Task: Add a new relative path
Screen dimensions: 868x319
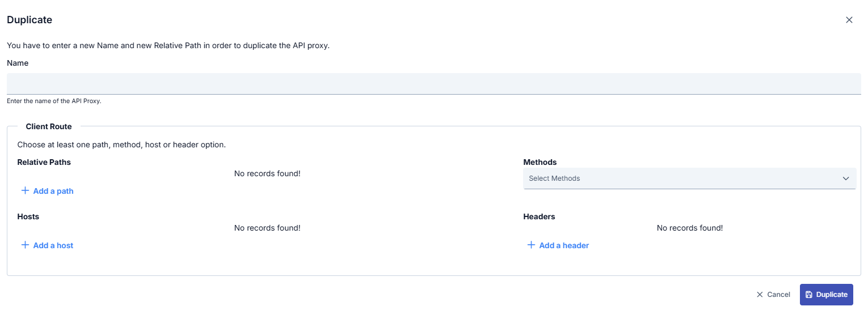Action: 53,191
